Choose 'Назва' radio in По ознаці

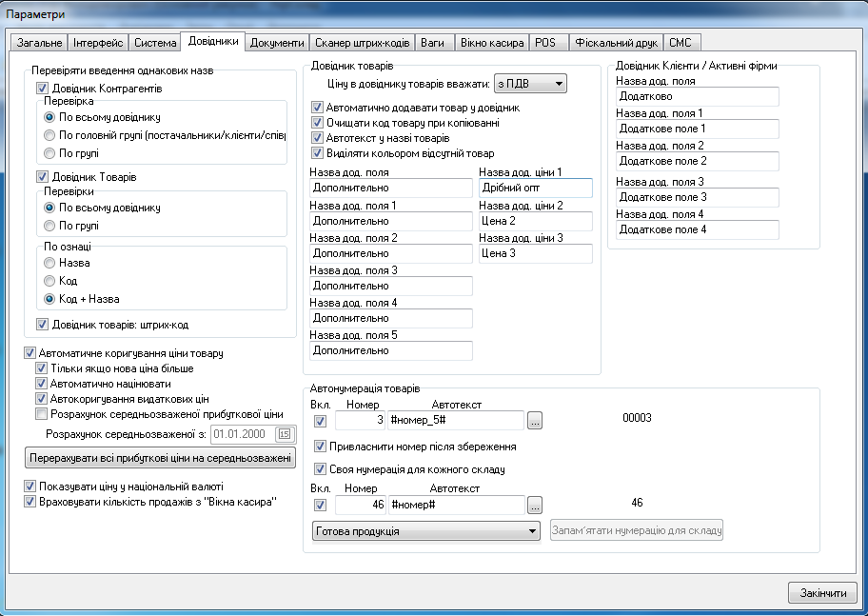50,264
